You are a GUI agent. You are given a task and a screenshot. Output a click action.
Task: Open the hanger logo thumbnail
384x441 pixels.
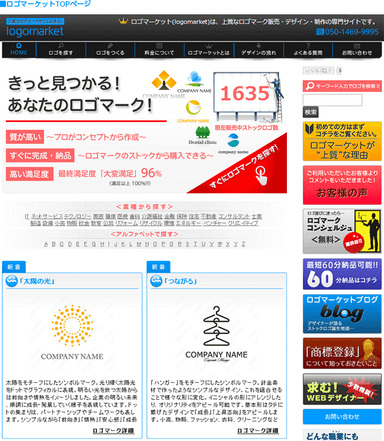217,333
